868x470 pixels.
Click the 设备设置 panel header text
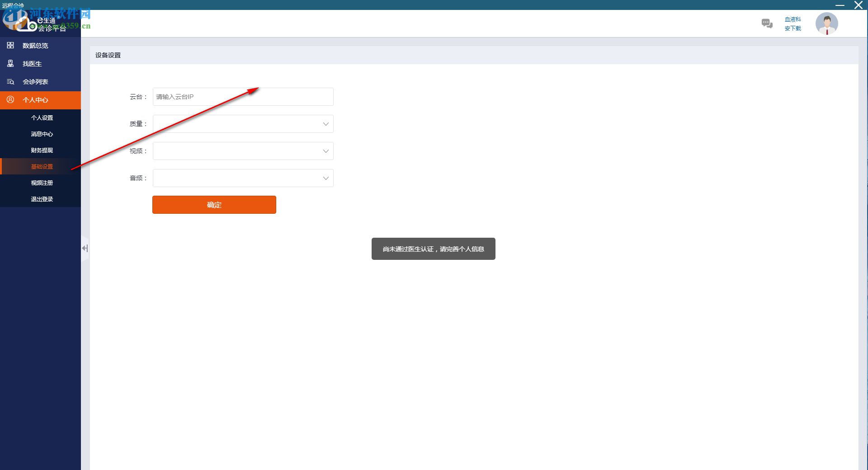108,55
